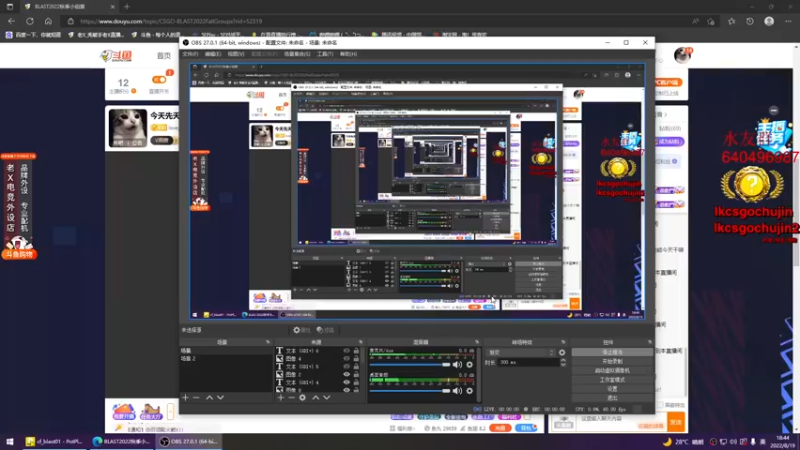Open Edge favorites star icon
Image resolution: width=800 pixels, height=450 pixels.
click(732, 21)
